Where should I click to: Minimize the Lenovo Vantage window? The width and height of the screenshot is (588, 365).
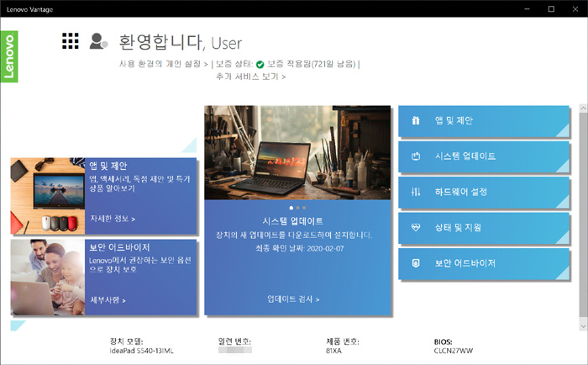528,9
